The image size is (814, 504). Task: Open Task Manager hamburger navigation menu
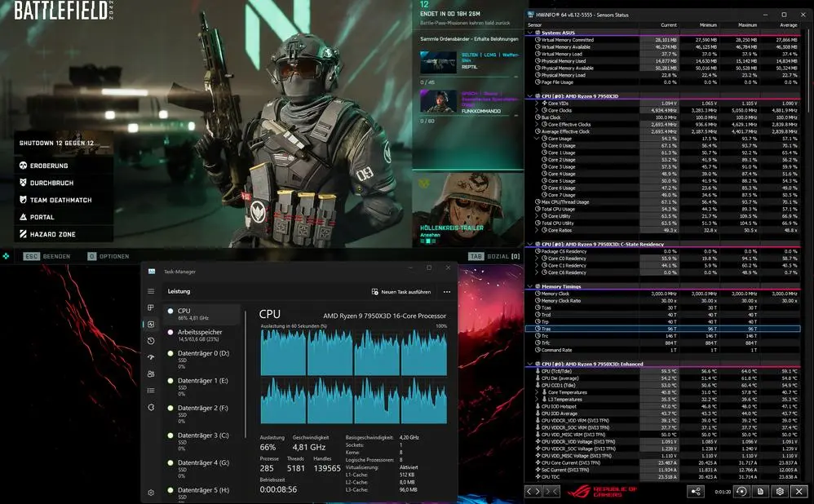(x=151, y=291)
